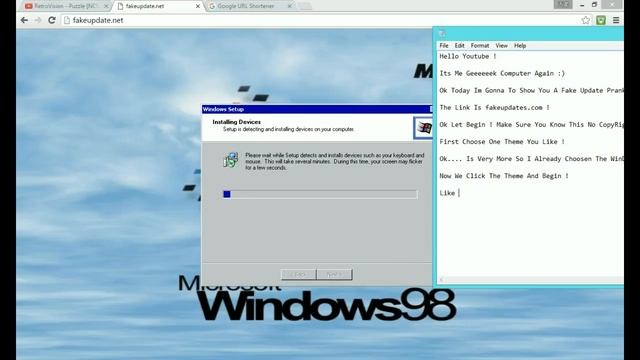Click the 'Its Me Geeeeeek Computer Again :)' line
The image size is (640, 360).
(x=502, y=73)
